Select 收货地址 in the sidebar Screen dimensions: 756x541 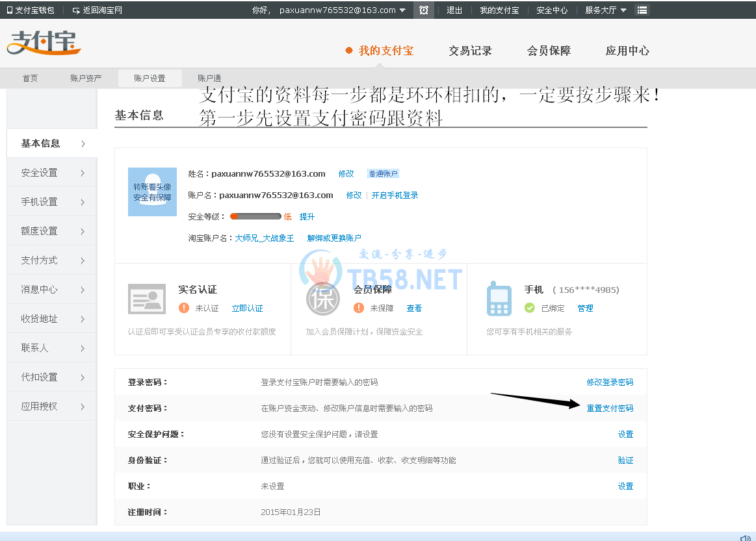point(52,318)
